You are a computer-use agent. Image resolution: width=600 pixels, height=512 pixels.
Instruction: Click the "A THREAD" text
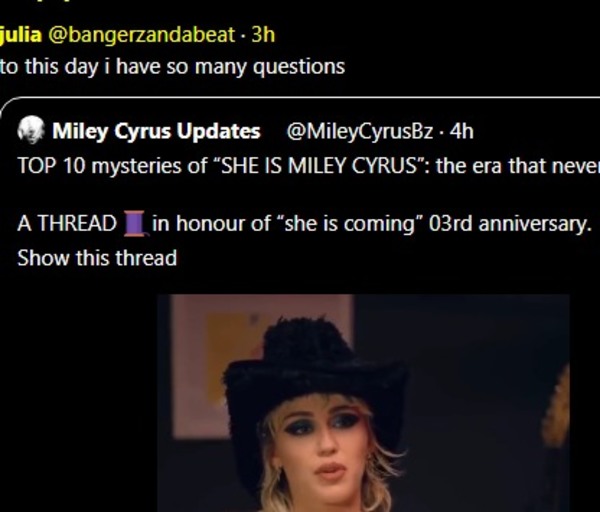[x=68, y=223]
